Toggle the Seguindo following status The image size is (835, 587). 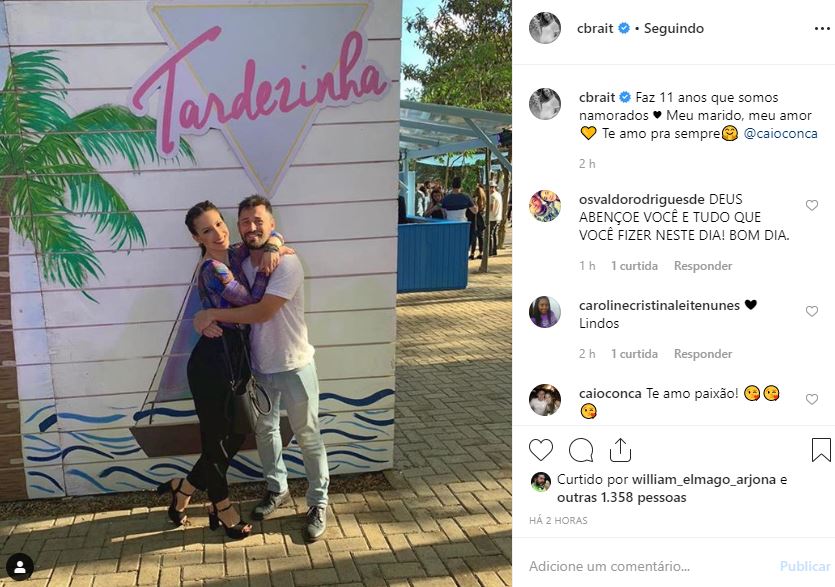(674, 28)
